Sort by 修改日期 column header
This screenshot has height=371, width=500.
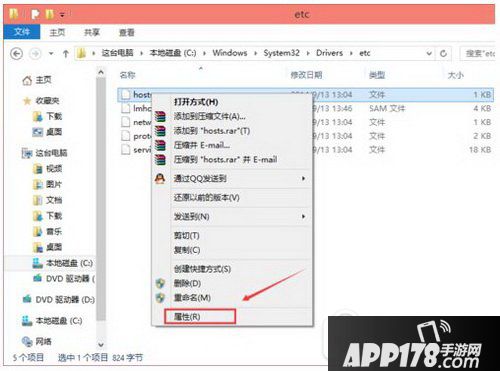306,75
